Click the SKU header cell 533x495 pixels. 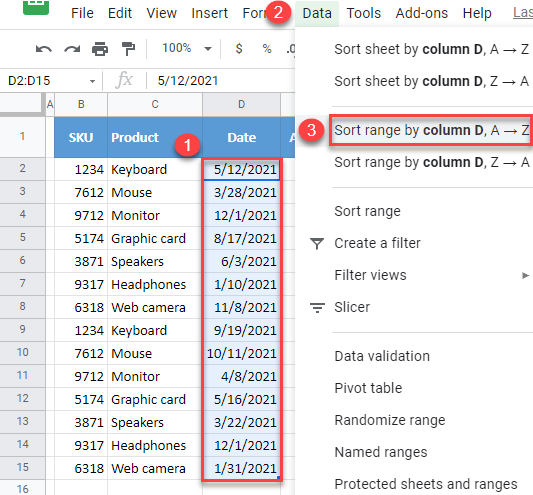pyautogui.click(x=81, y=137)
